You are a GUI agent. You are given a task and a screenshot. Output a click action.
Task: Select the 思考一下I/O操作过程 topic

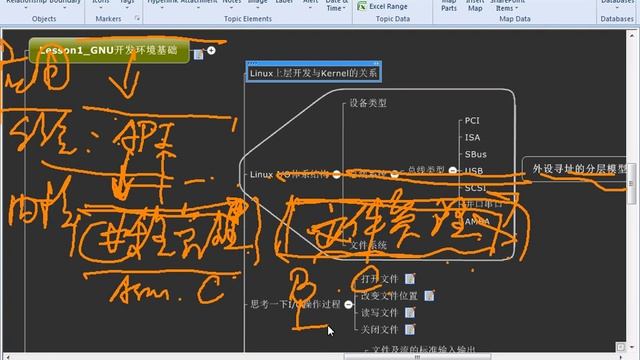click(x=295, y=304)
